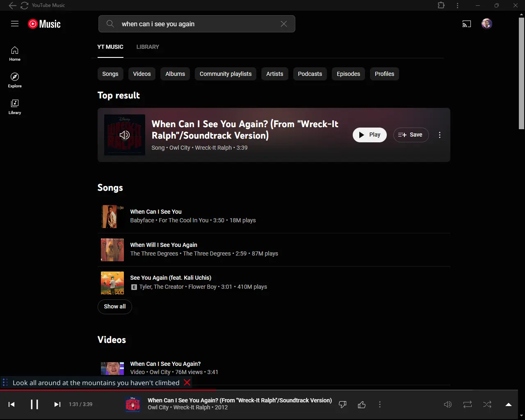Image resolution: width=525 pixels, height=420 pixels.
Task: Go to Explore in the sidebar
Action: point(15,80)
